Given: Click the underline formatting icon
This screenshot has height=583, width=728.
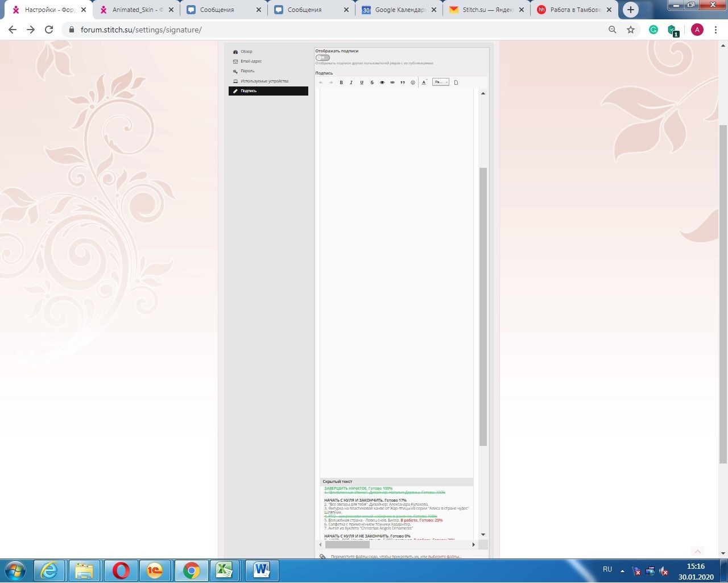Looking at the screenshot, I should 362,82.
